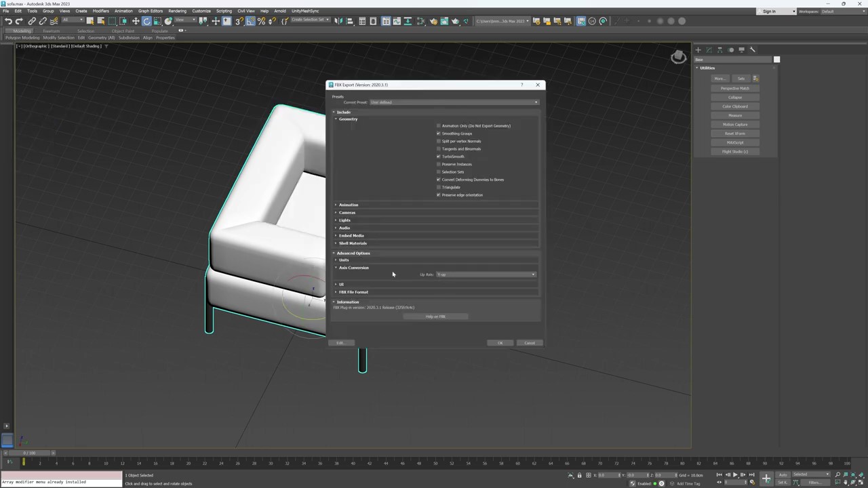This screenshot has width=868, height=488.
Task: Click the FBX dialog help question mark
Action: [521, 85]
